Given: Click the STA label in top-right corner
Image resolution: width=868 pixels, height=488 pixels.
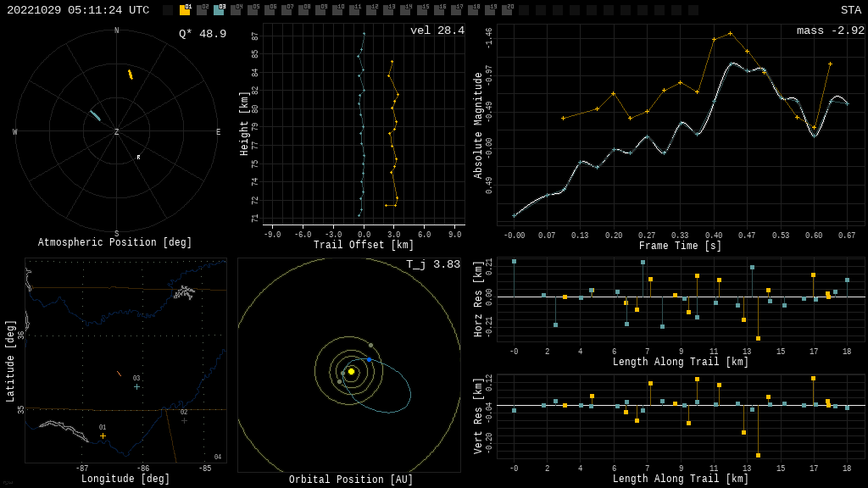Looking at the screenshot, I should click(x=850, y=10).
